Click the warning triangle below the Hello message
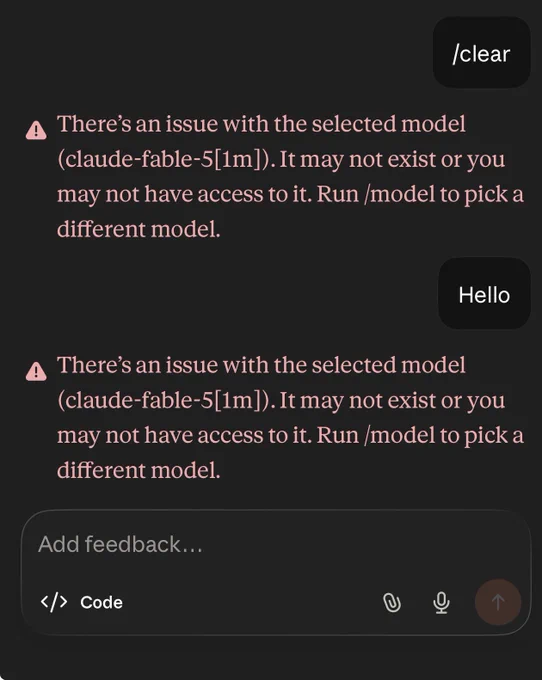The image size is (542, 680). coord(36,371)
